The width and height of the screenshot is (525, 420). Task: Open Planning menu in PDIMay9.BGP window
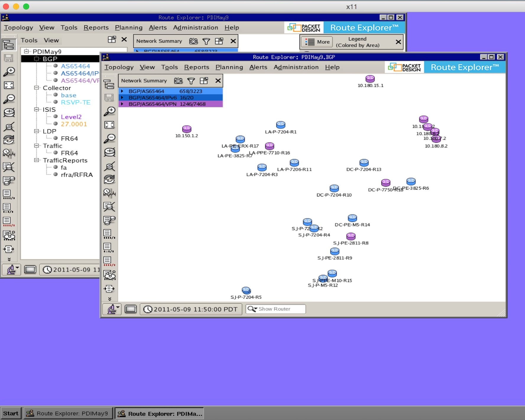click(x=229, y=67)
